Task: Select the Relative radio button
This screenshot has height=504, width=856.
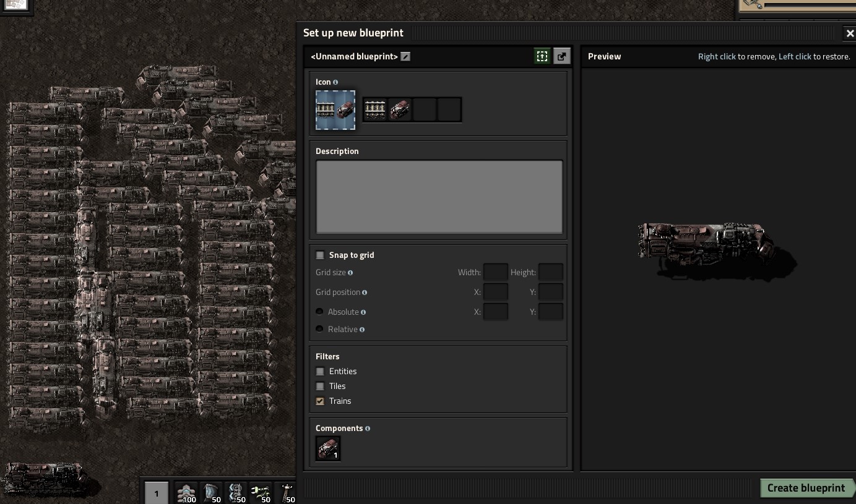Action: point(319,329)
